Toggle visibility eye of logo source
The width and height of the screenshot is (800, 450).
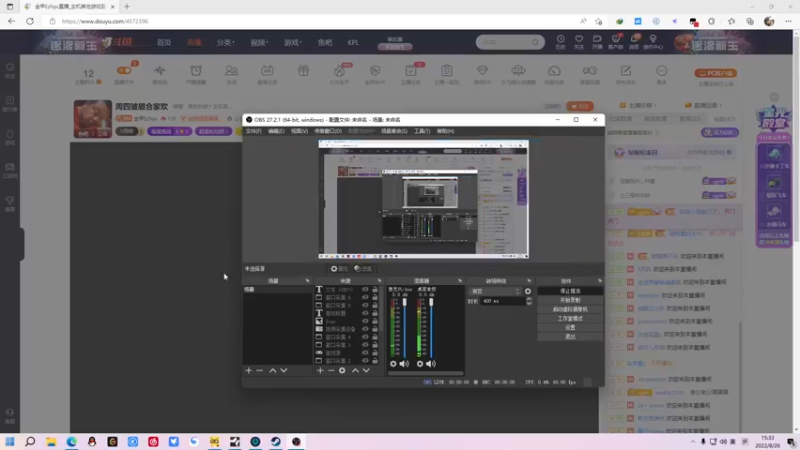click(365, 321)
